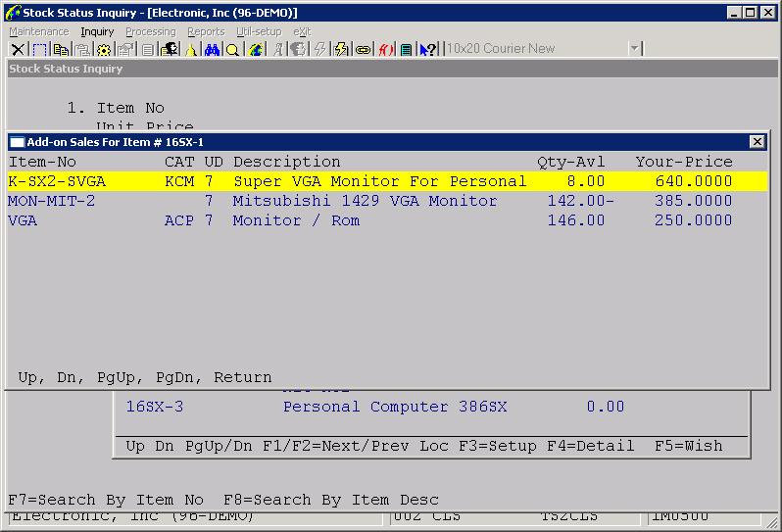Click Return in the navigation hint line
This screenshot has width=782, height=532.
click(x=243, y=377)
